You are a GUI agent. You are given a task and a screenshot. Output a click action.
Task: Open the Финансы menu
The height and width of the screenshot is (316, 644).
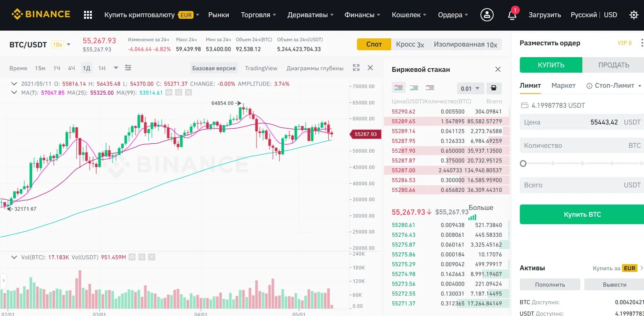coord(362,15)
